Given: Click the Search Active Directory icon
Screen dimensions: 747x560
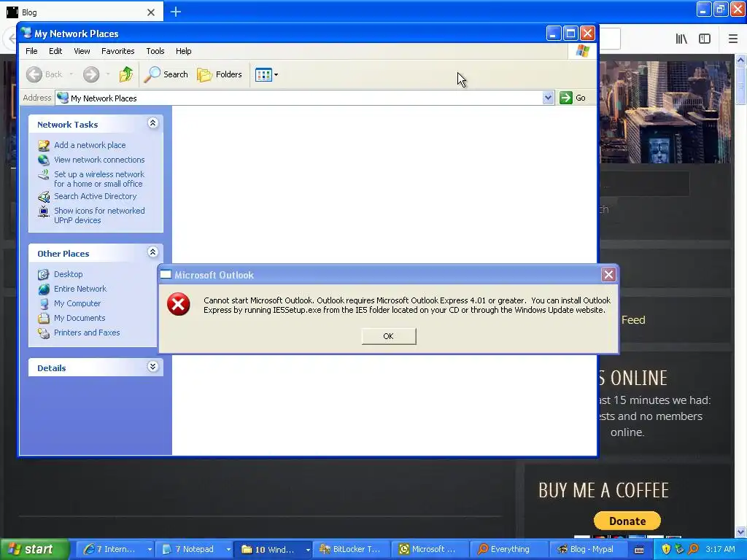Looking at the screenshot, I should [x=43, y=197].
